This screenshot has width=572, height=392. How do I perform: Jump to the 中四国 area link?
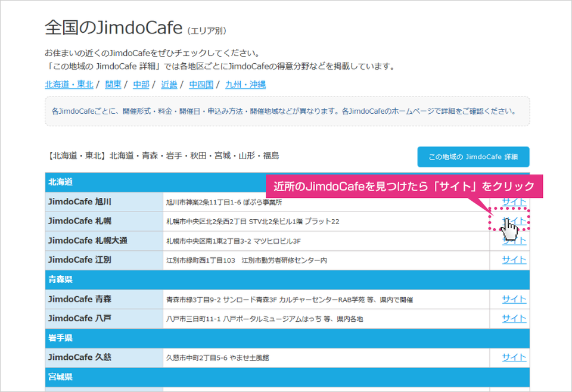tap(201, 84)
